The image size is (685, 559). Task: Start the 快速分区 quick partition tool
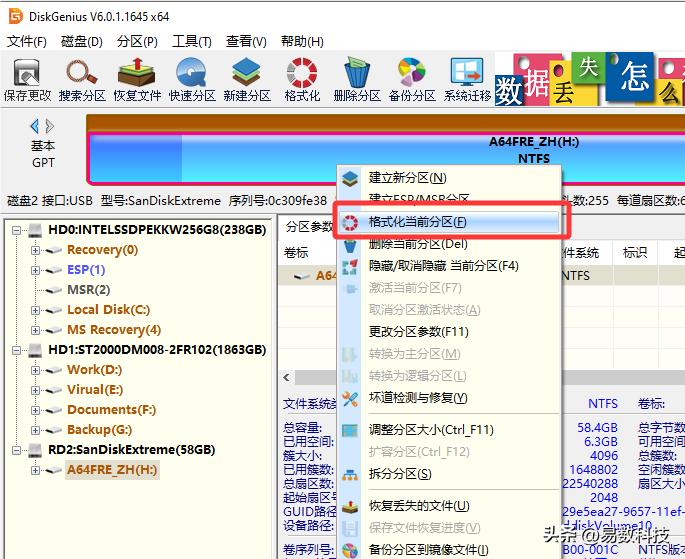pos(192,79)
